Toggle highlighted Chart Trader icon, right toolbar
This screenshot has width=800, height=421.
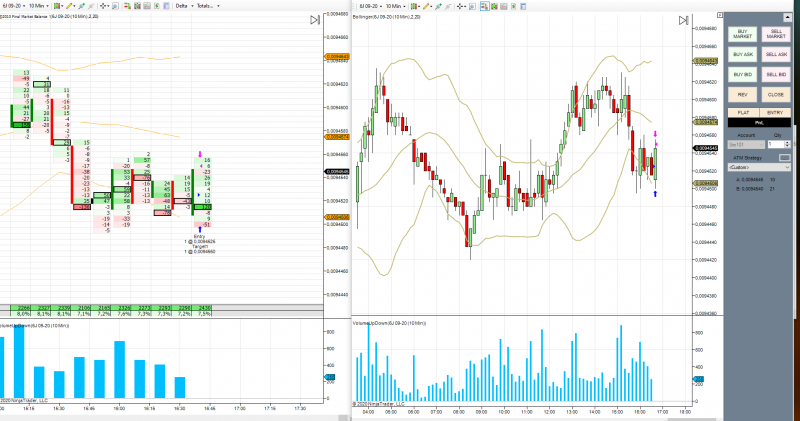coord(485,6)
